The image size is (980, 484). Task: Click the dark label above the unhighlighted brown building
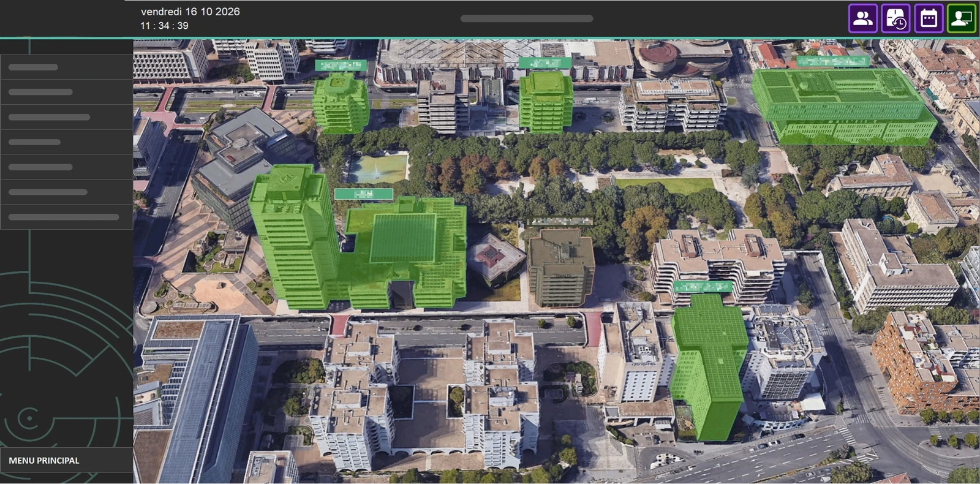point(560,221)
